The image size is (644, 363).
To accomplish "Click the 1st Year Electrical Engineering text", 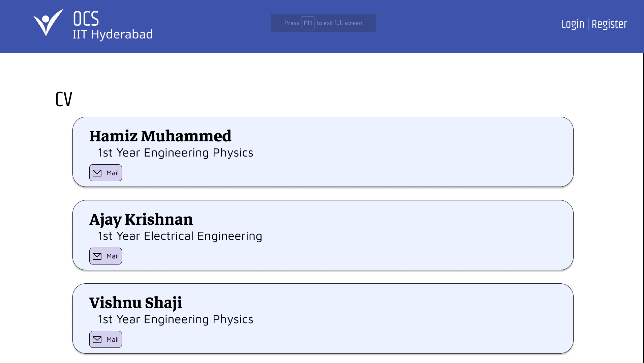I will tap(180, 236).
